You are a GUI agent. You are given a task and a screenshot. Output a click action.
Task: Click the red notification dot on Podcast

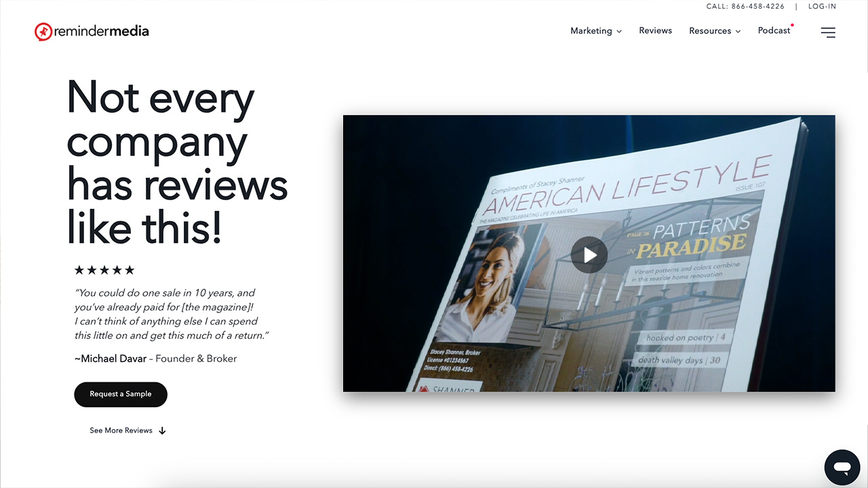coord(792,25)
